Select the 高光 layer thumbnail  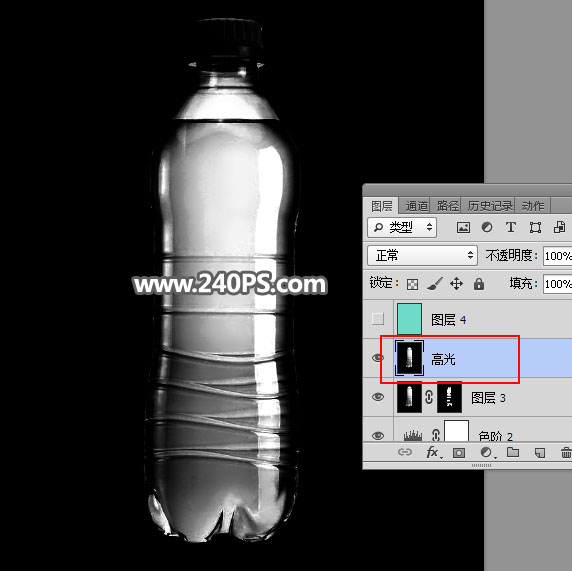coord(409,358)
